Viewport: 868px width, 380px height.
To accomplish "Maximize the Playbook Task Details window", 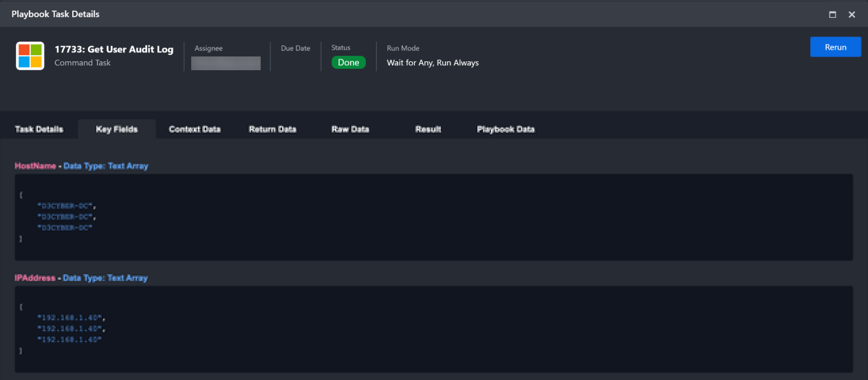I will coord(832,14).
